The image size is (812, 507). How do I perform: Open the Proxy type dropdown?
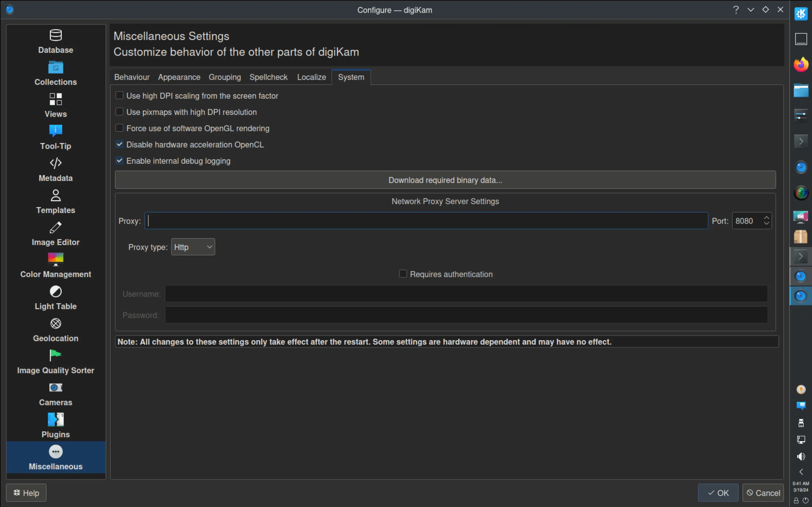point(193,246)
